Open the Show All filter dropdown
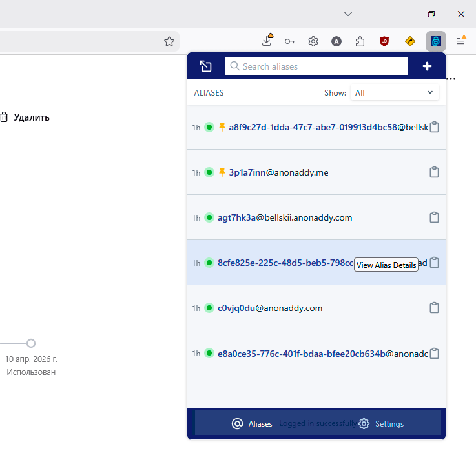476x453 pixels. pyautogui.click(x=395, y=92)
